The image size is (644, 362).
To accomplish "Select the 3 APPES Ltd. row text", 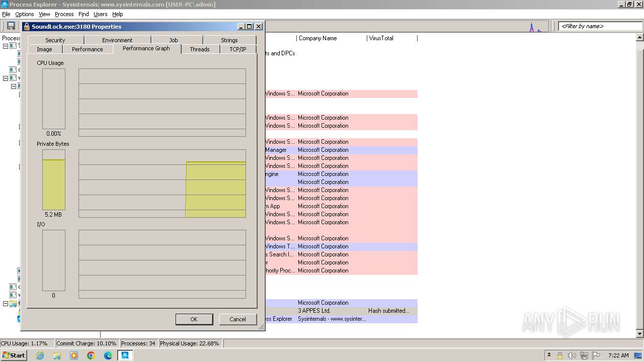I will coord(314,311).
